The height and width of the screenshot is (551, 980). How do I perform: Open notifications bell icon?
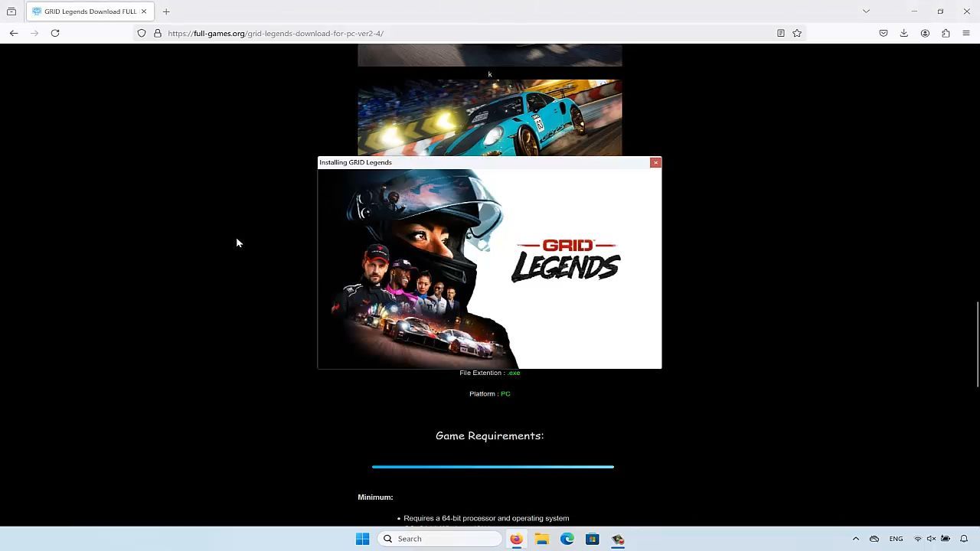(x=964, y=539)
